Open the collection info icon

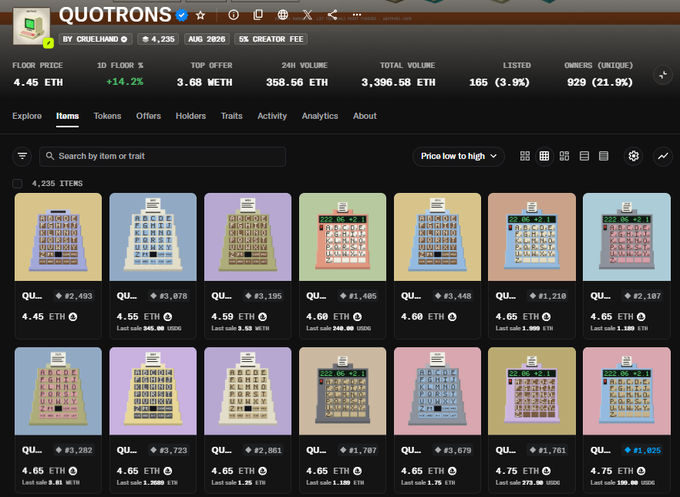click(233, 15)
